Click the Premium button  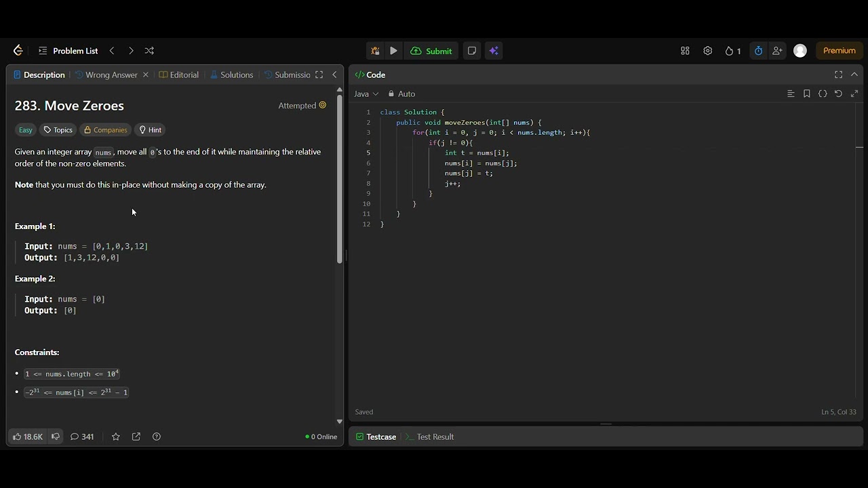(839, 51)
